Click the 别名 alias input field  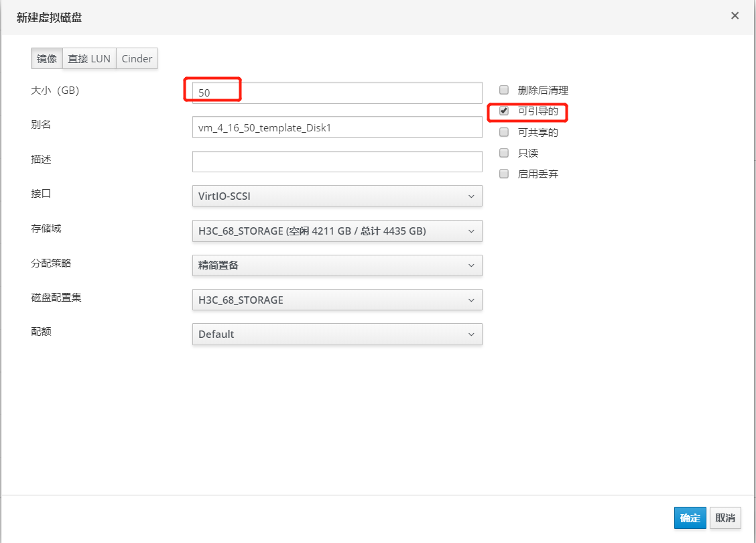coord(336,127)
